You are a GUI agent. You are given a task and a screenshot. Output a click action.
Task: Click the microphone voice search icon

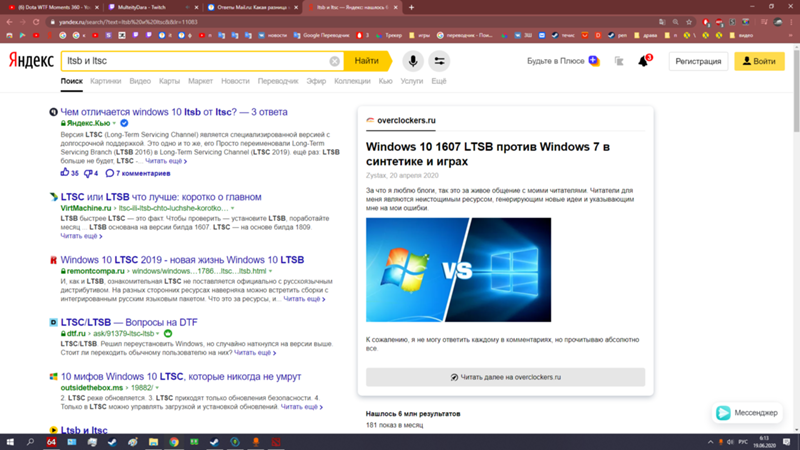tap(413, 61)
